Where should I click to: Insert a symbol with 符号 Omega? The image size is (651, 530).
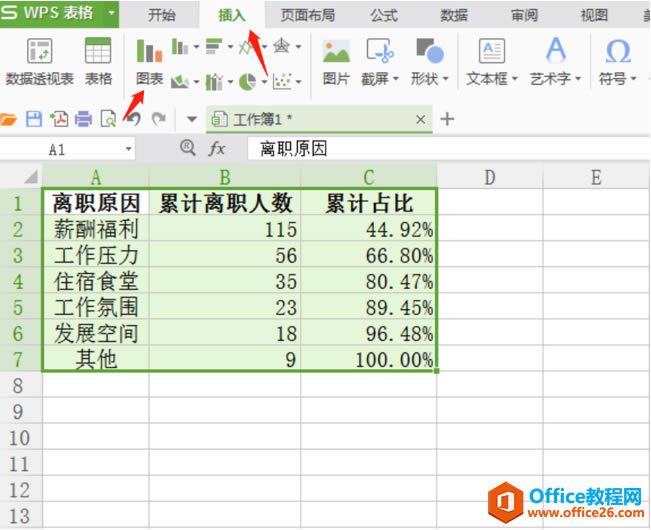coord(617,61)
